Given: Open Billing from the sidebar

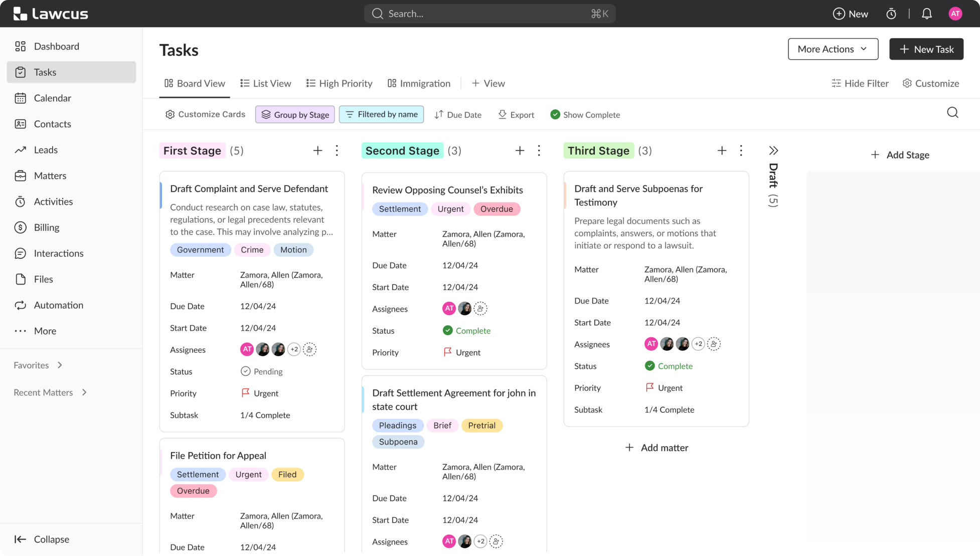Looking at the screenshot, I should [46, 227].
